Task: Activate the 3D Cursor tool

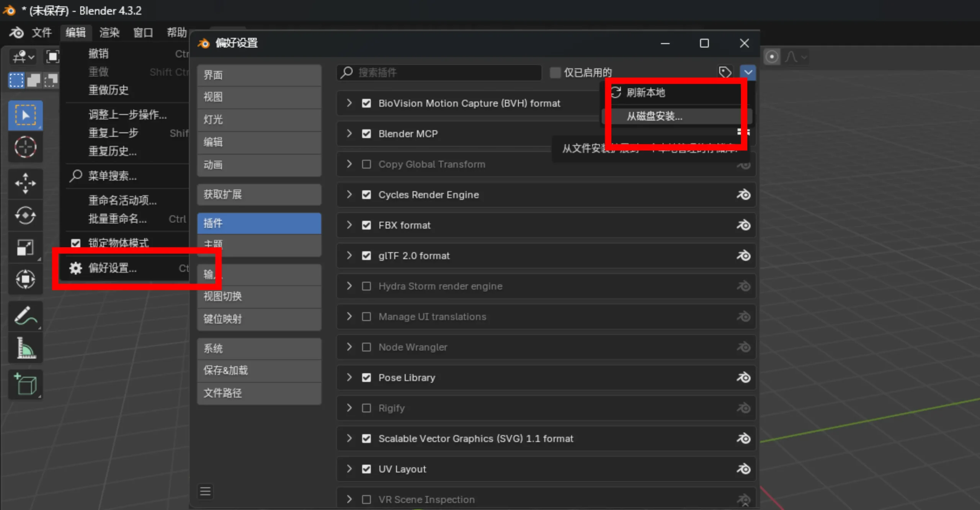Action: (x=25, y=147)
